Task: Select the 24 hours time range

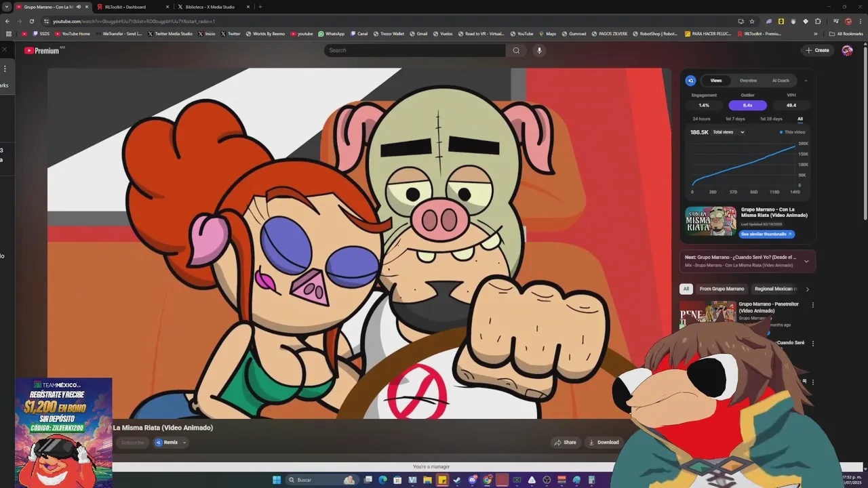Action: tap(701, 119)
